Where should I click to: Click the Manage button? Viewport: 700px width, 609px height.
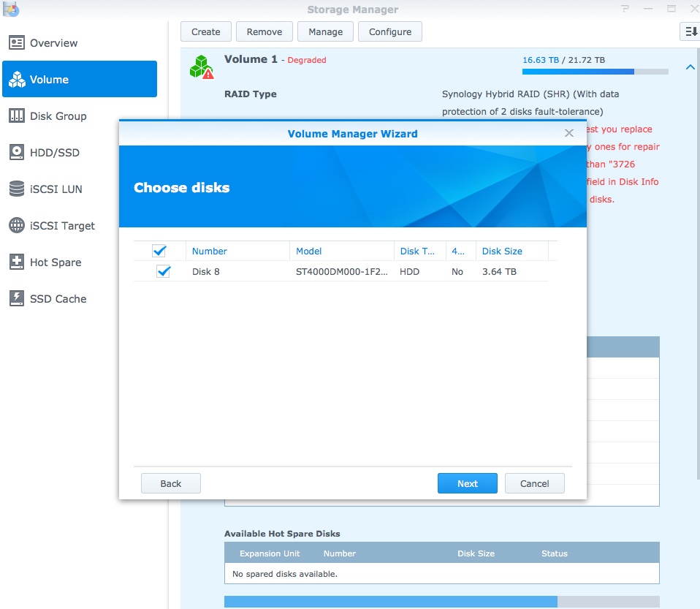coord(325,31)
